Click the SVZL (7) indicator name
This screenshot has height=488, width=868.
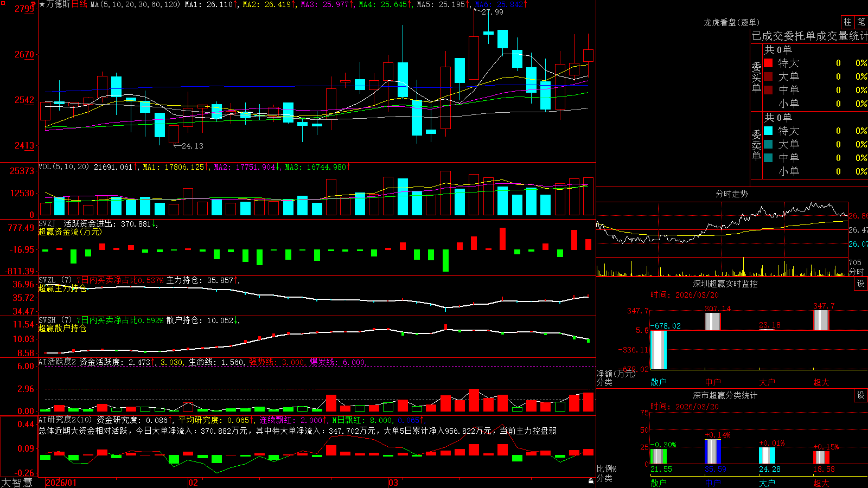55,280
